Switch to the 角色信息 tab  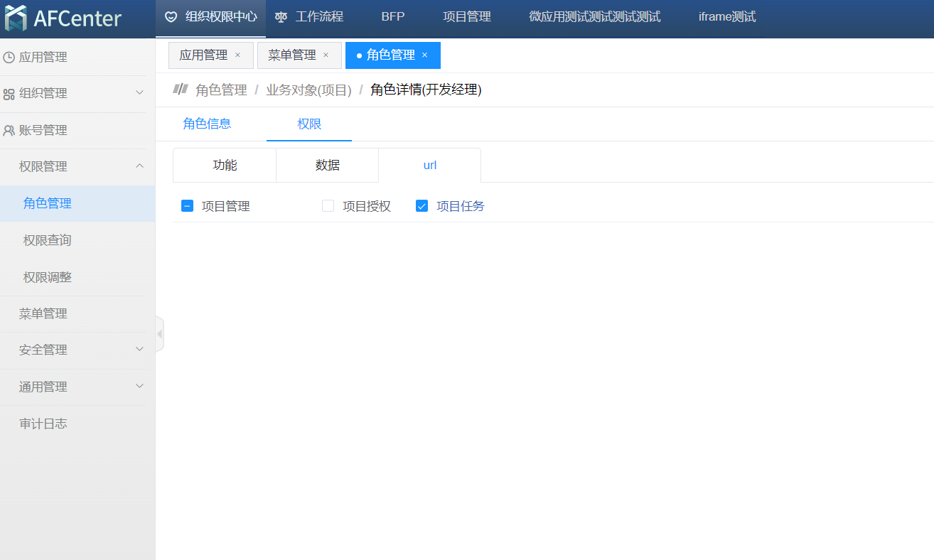pyautogui.click(x=207, y=124)
